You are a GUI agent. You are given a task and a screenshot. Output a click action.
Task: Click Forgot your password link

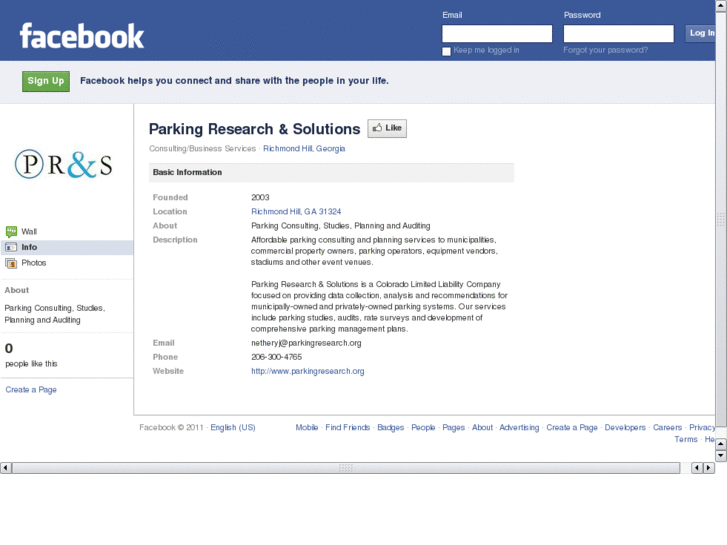[x=606, y=50]
